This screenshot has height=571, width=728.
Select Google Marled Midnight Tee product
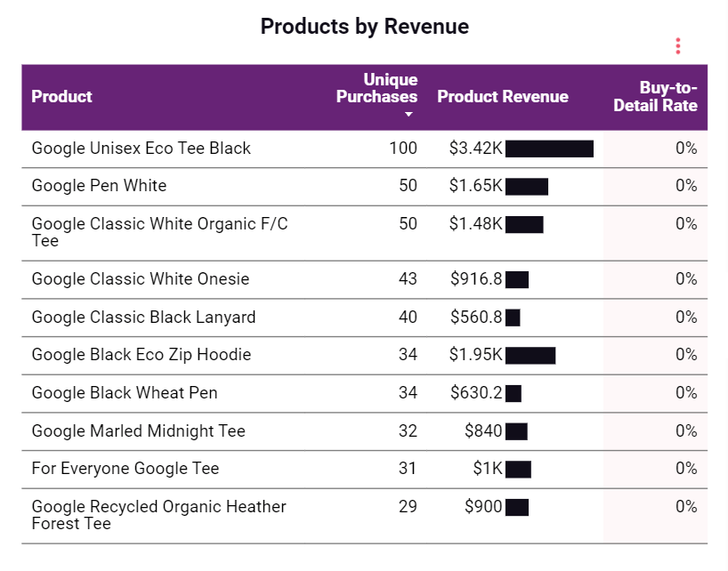(x=138, y=431)
